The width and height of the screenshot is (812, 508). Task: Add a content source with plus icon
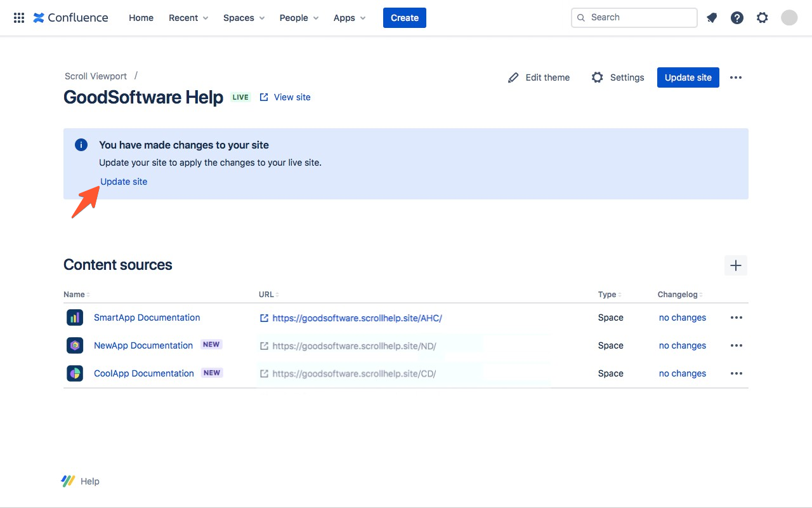pyautogui.click(x=736, y=265)
